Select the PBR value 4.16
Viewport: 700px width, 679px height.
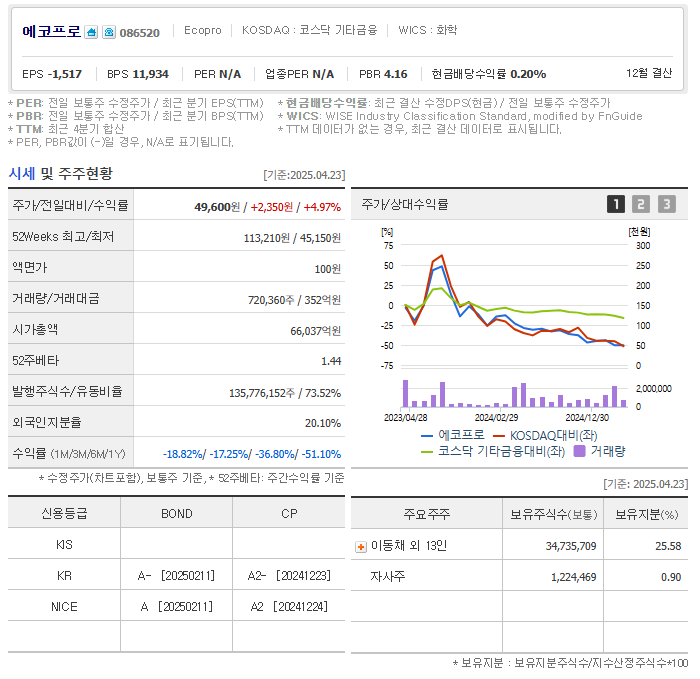pyautogui.click(x=396, y=74)
